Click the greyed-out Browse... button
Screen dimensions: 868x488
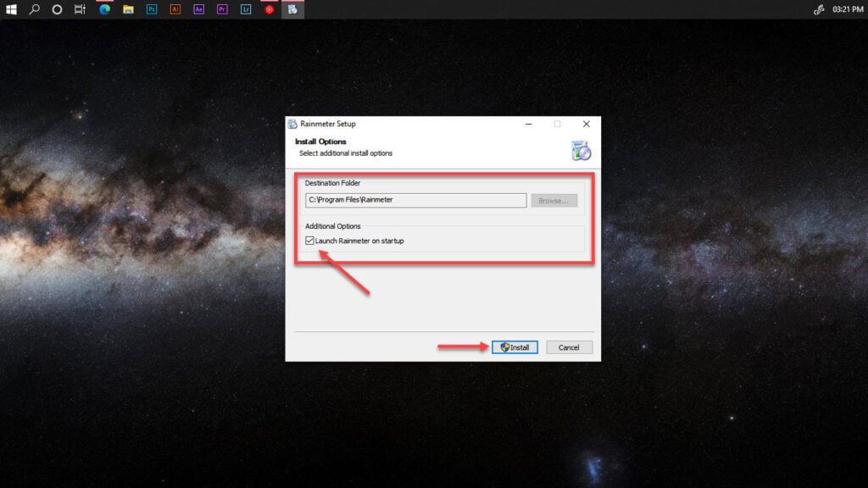[554, 200]
